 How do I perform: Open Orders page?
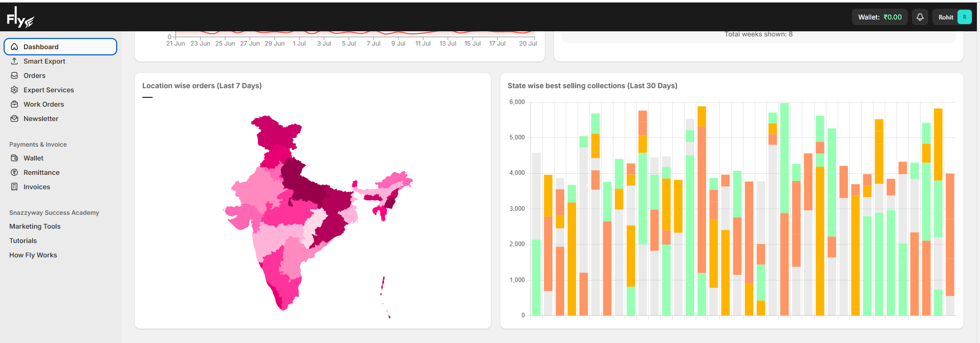tap(34, 75)
